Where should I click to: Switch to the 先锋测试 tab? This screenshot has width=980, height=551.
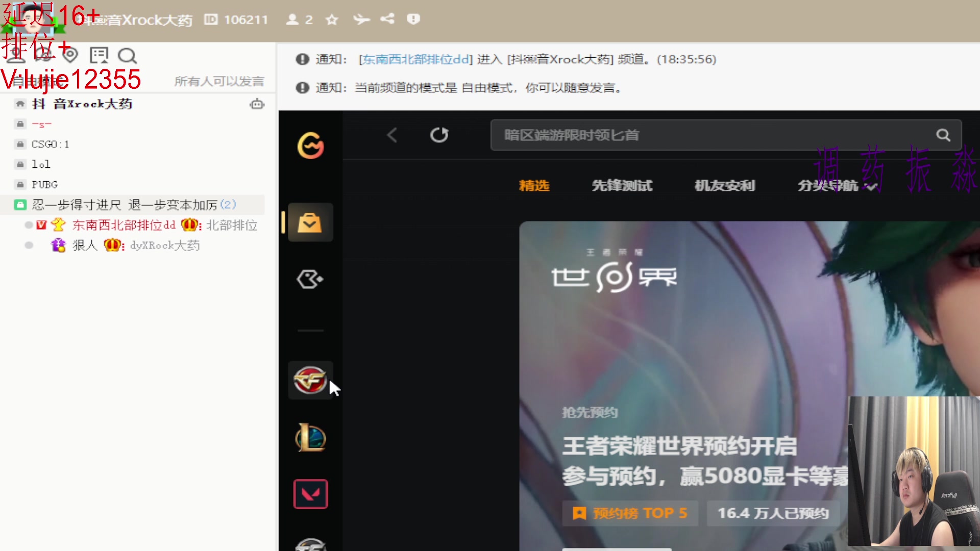click(622, 186)
